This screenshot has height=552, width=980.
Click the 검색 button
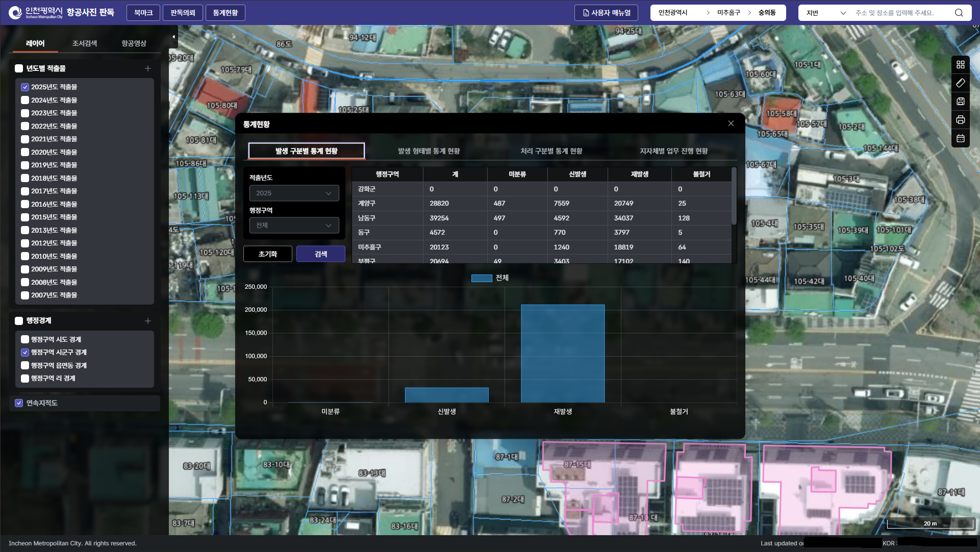320,254
